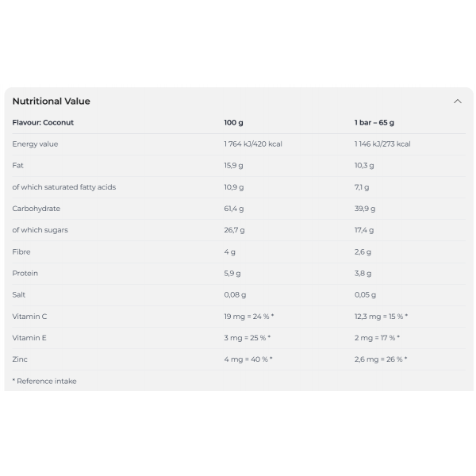Select the Zinc 4 mg = 40 % value

point(248,359)
